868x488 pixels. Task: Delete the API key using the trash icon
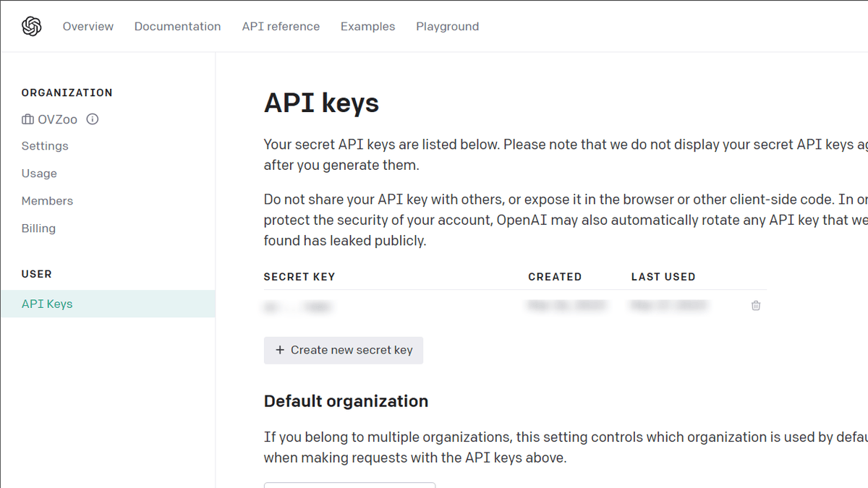point(755,306)
